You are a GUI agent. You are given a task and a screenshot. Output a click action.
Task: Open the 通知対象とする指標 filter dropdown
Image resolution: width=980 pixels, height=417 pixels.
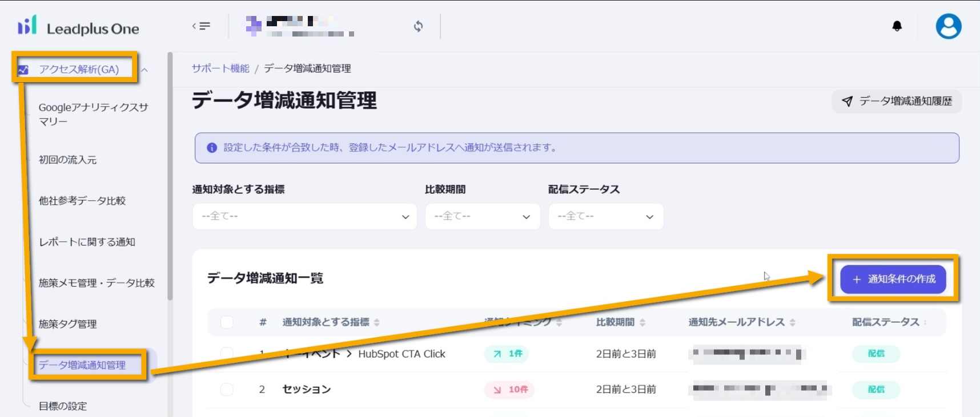point(304,217)
